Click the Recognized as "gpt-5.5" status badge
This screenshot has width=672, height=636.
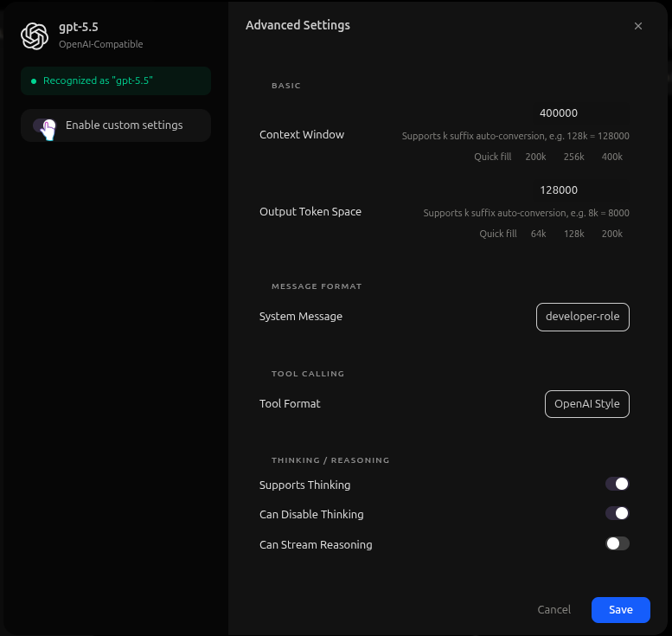click(116, 80)
